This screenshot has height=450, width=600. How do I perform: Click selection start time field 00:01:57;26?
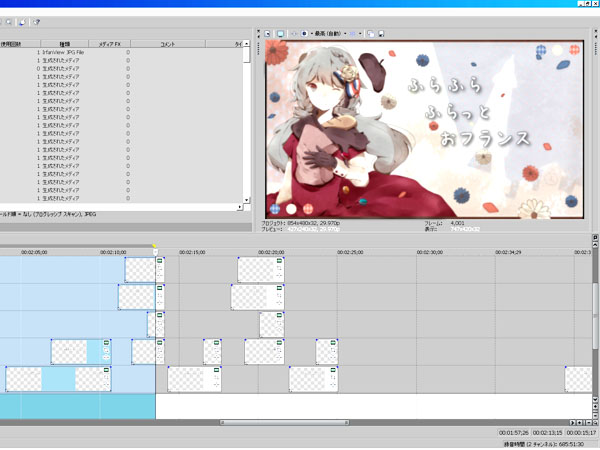pos(514,432)
